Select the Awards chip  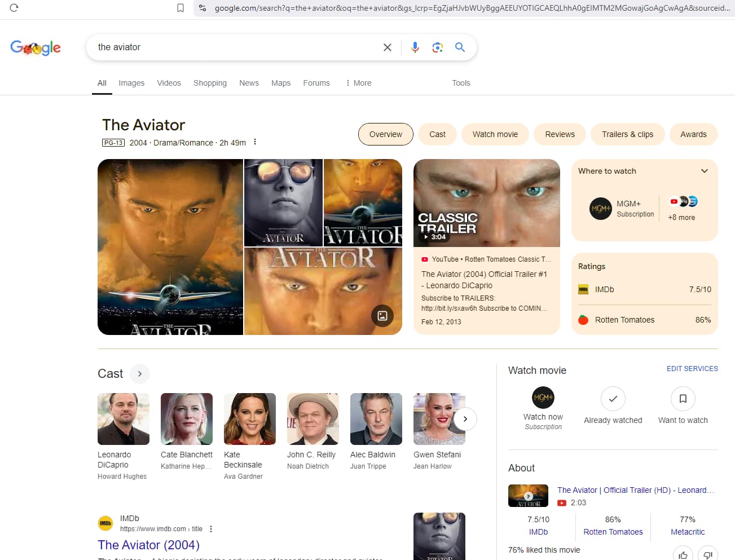coord(693,134)
